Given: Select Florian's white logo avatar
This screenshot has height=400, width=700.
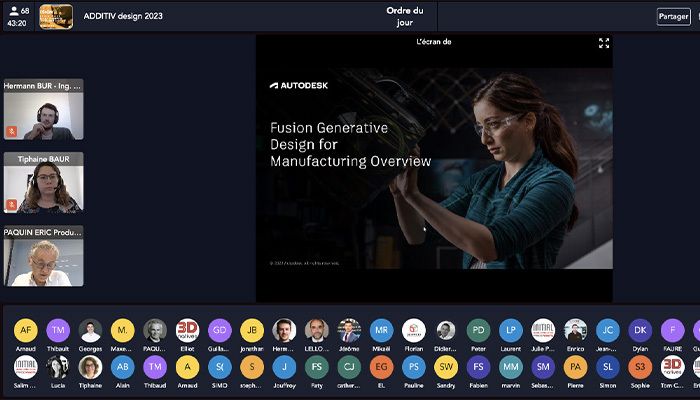Looking at the screenshot, I should pyautogui.click(x=414, y=330).
